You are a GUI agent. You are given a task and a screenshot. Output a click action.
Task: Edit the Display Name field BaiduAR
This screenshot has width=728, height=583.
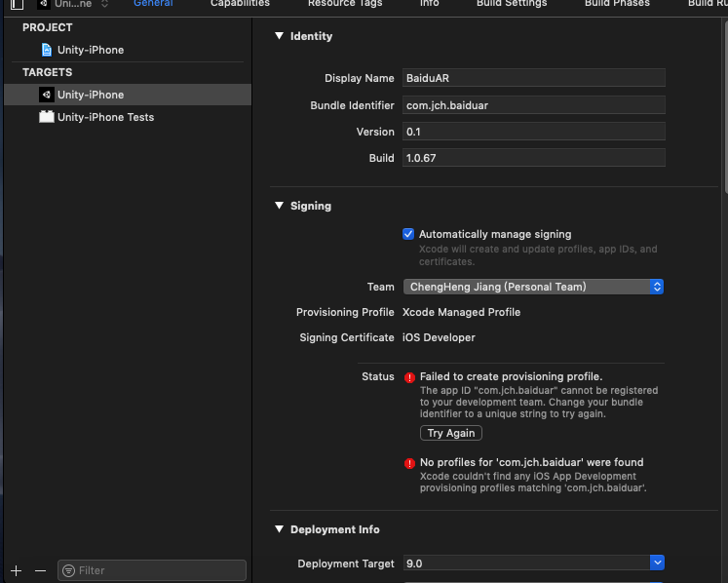[x=533, y=78]
